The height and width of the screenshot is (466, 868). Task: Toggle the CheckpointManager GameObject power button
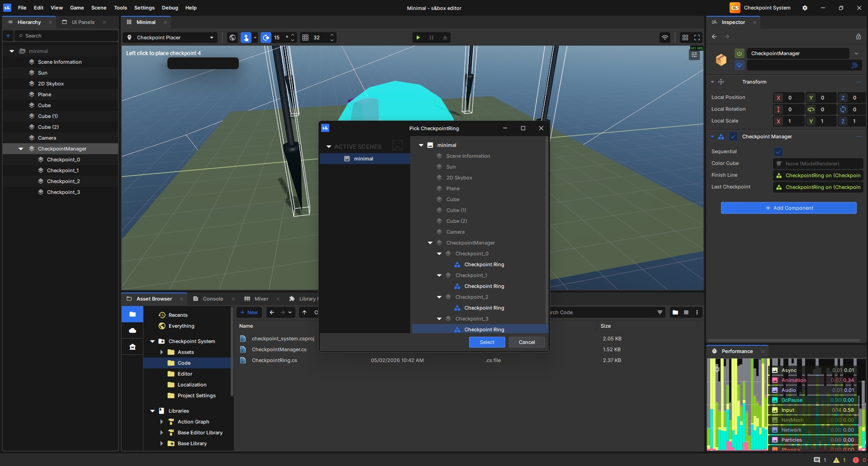(x=739, y=53)
